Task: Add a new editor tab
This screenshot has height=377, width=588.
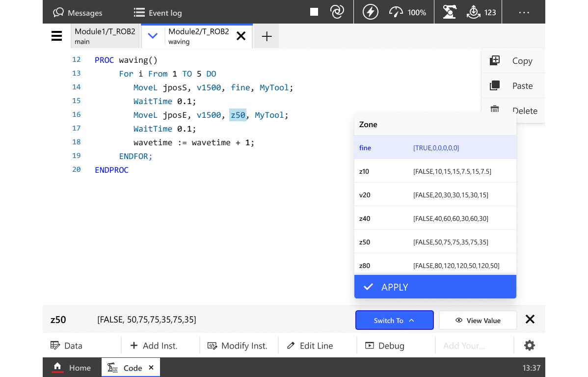Action: pyautogui.click(x=267, y=36)
